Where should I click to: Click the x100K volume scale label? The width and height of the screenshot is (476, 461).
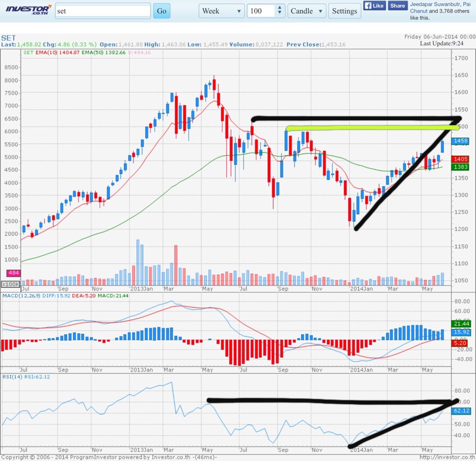point(10,285)
